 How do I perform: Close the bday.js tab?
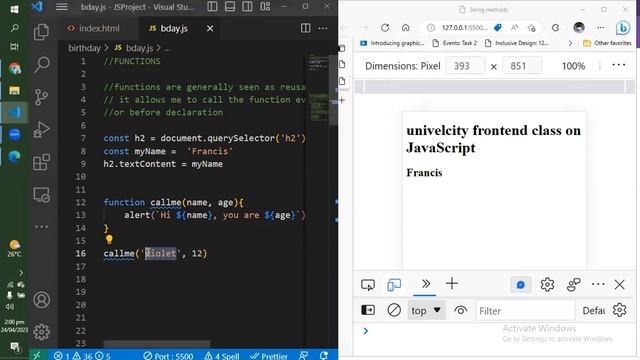(210, 28)
